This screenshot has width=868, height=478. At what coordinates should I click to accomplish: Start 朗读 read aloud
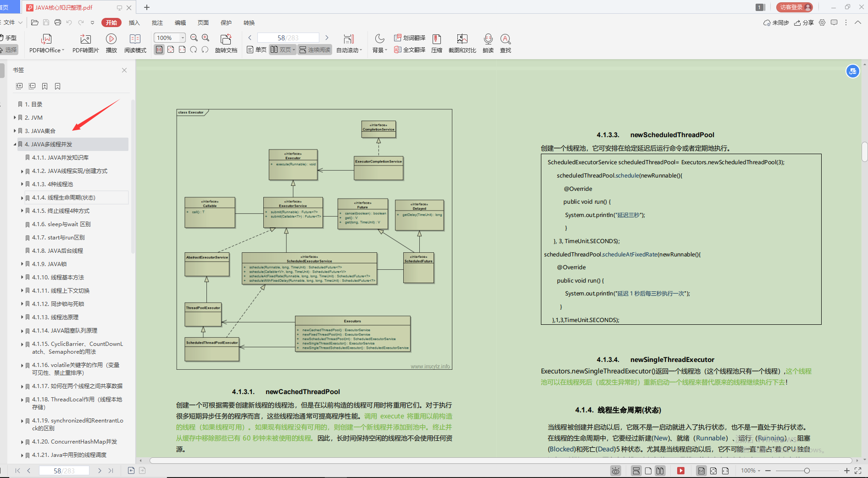point(488,44)
